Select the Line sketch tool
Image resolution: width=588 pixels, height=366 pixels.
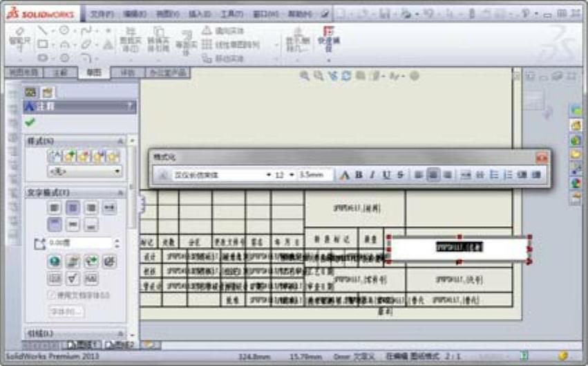42,30
